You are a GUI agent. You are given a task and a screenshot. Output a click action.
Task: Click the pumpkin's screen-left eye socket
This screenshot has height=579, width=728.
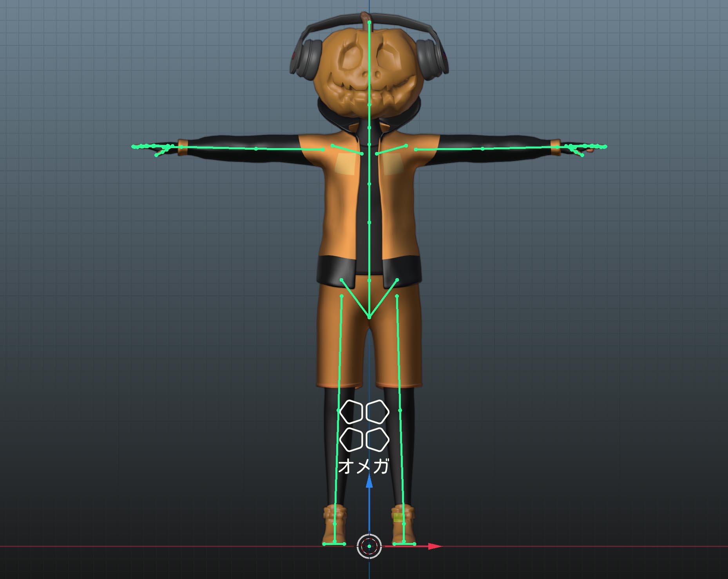pyautogui.click(x=351, y=57)
